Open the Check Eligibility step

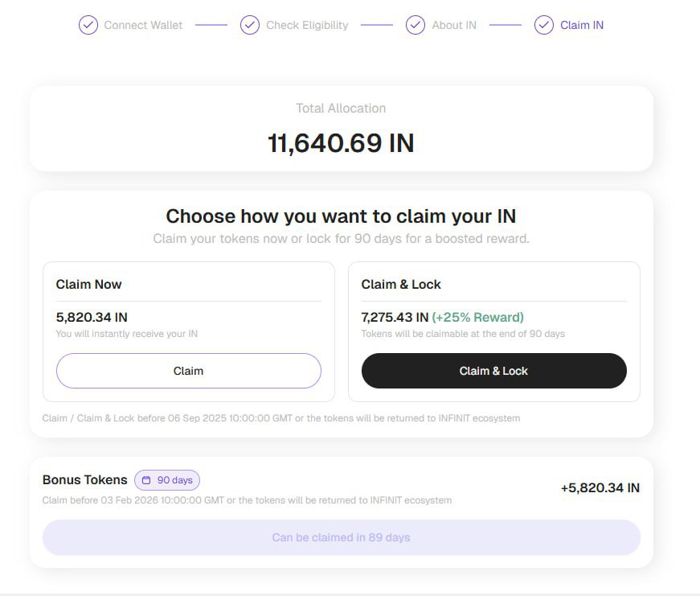coord(307,25)
